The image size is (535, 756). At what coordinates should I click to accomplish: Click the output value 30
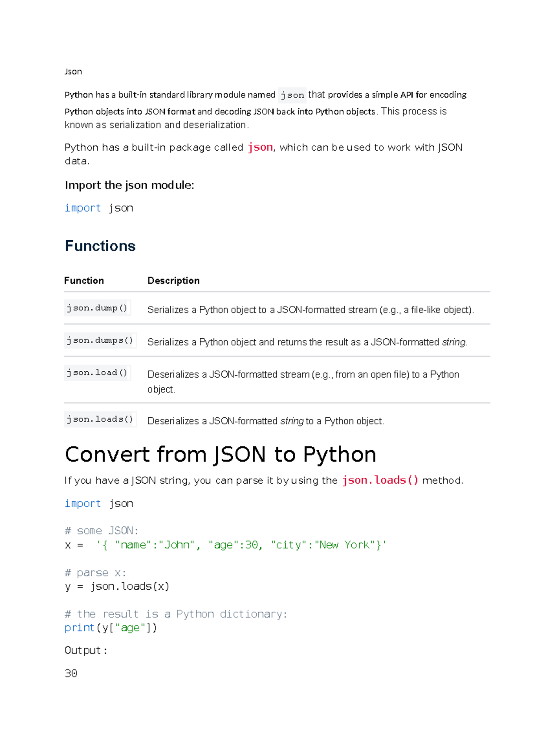pyautogui.click(x=71, y=673)
